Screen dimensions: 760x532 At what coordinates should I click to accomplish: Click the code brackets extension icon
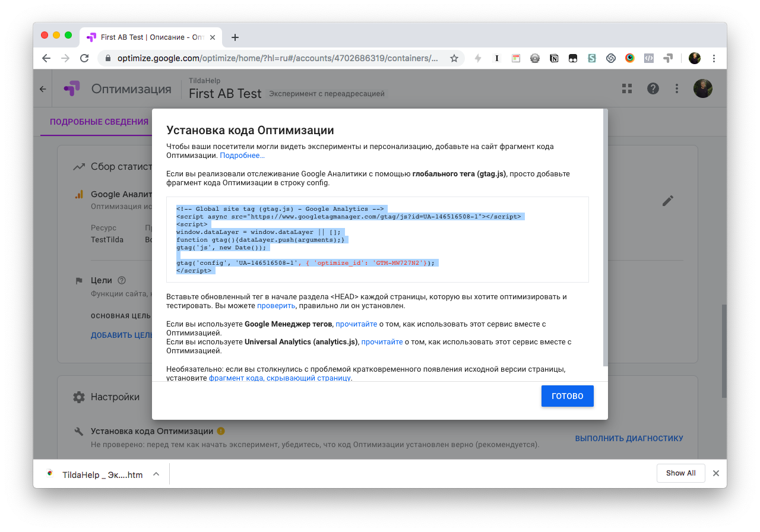click(x=649, y=58)
